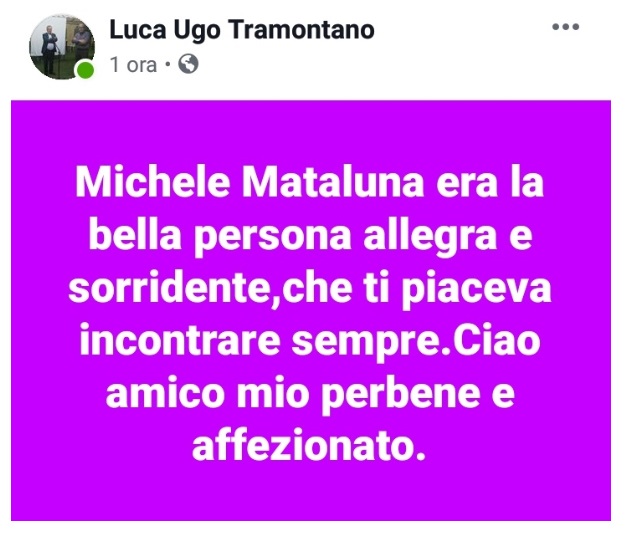The height and width of the screenshot is (541, 625).
Task: Click the name "Michele Mataluna" in the post
Action: [250, 183]
